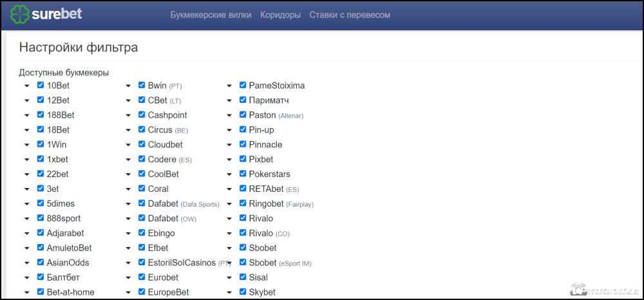Click the Доступные букмекеры label
Image resolution: width=644 pixels, height=300 pixels.
coord(64,73)
